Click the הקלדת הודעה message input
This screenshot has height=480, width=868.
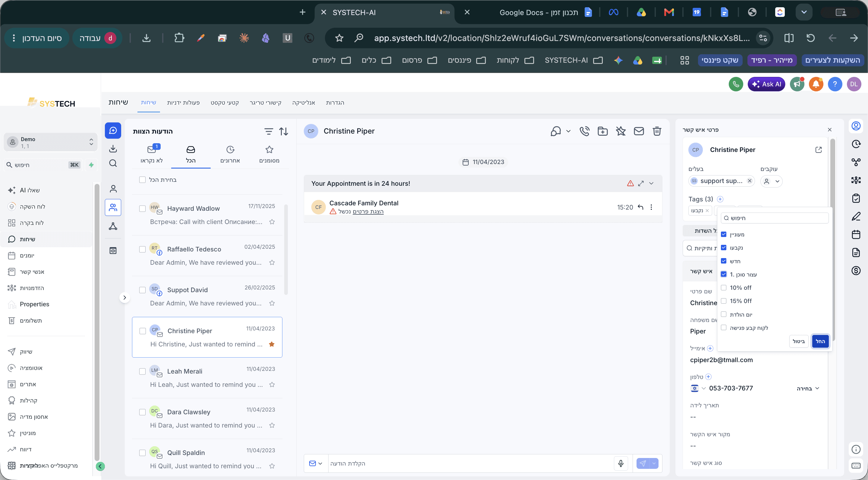click(x=471, y=463)
